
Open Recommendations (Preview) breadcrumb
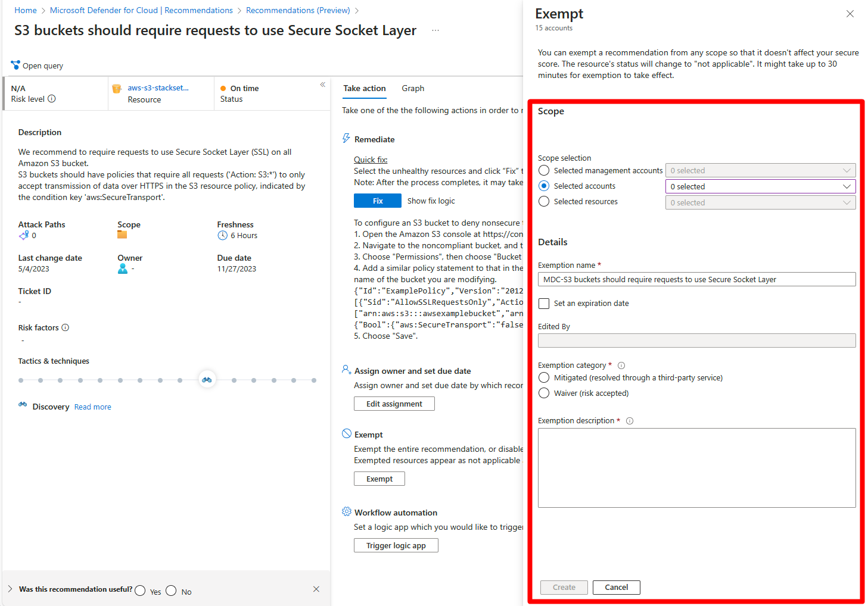tap(298, 10)
